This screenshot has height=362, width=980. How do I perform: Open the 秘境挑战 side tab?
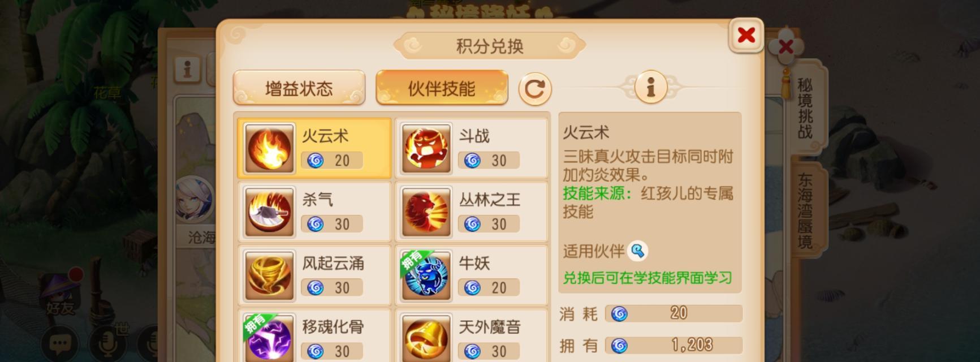click(805, 108)
